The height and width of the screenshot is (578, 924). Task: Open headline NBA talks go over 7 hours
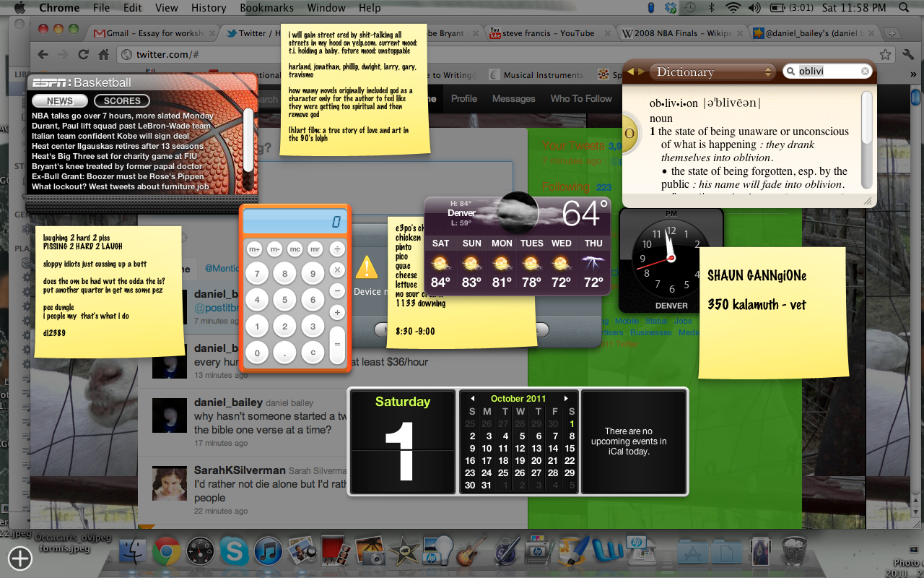(x=123, y=116)
